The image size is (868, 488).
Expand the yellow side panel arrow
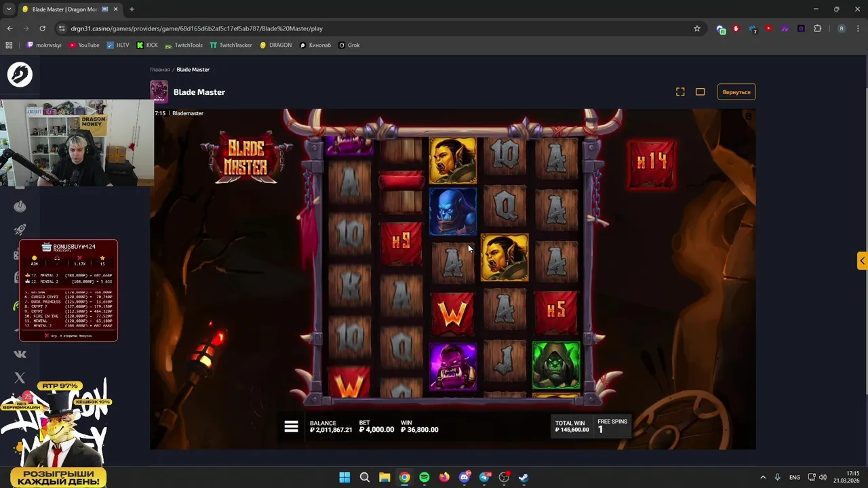tap(862, 261)
